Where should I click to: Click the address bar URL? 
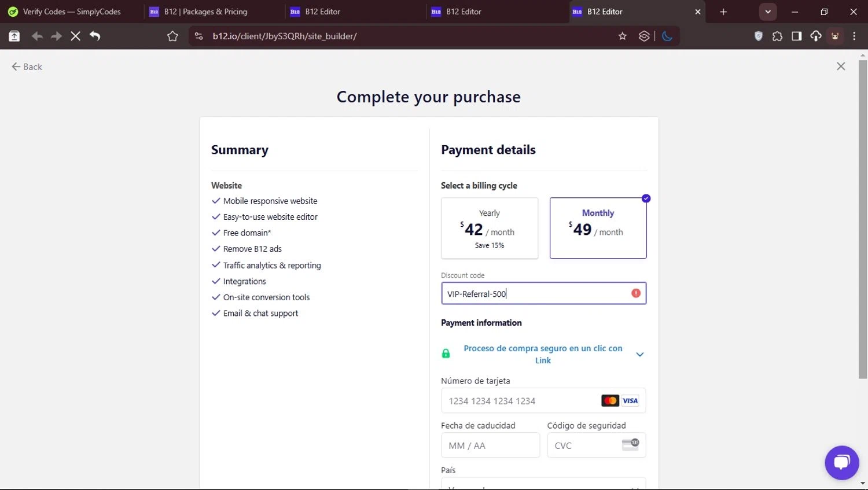(x=285, y=36)
